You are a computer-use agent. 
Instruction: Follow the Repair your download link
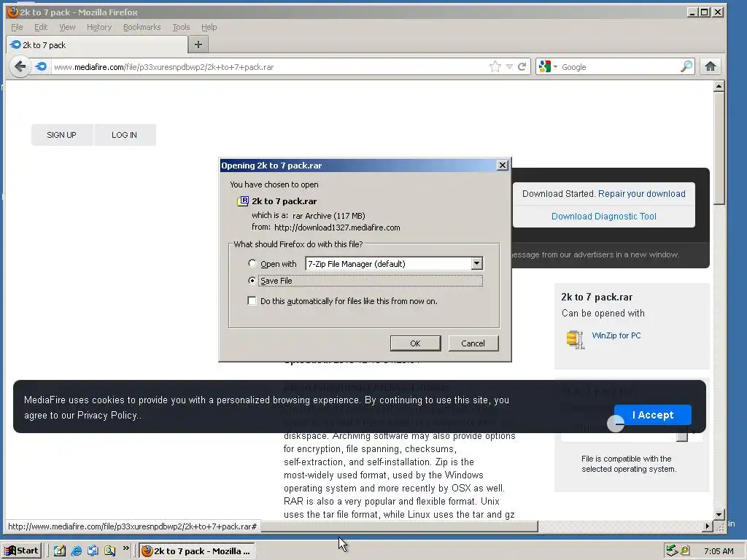pos(642,194)
